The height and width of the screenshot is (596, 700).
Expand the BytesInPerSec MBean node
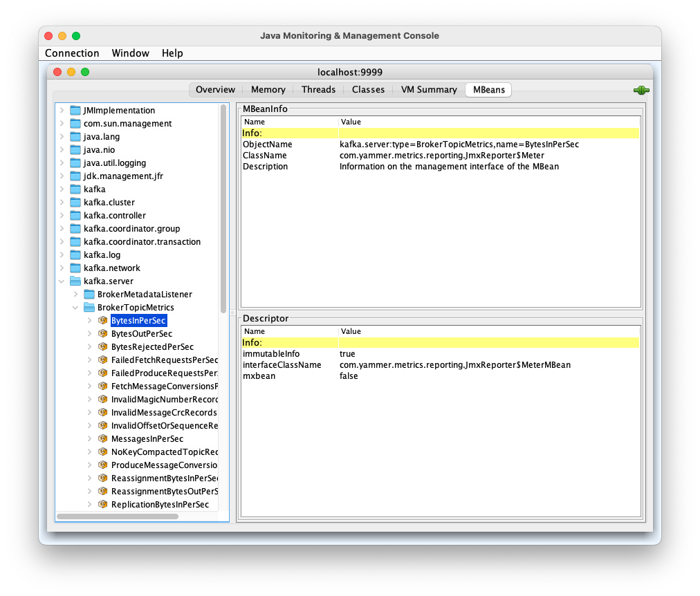click(89, 321)
